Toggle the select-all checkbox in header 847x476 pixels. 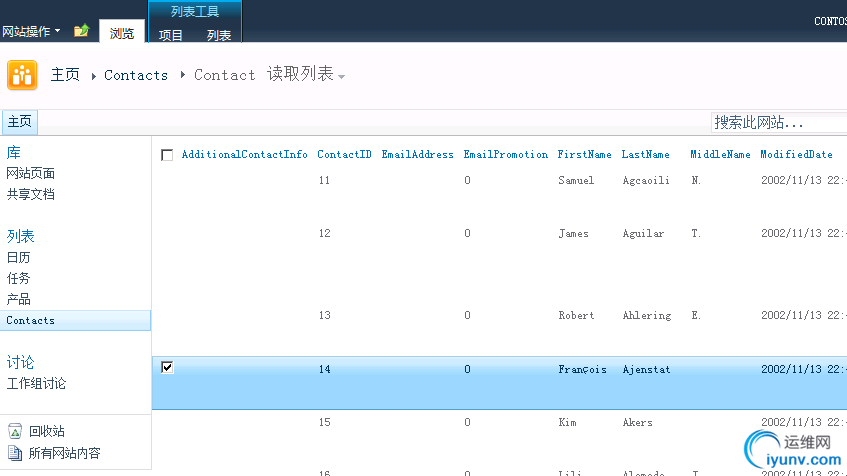(167, 155)
